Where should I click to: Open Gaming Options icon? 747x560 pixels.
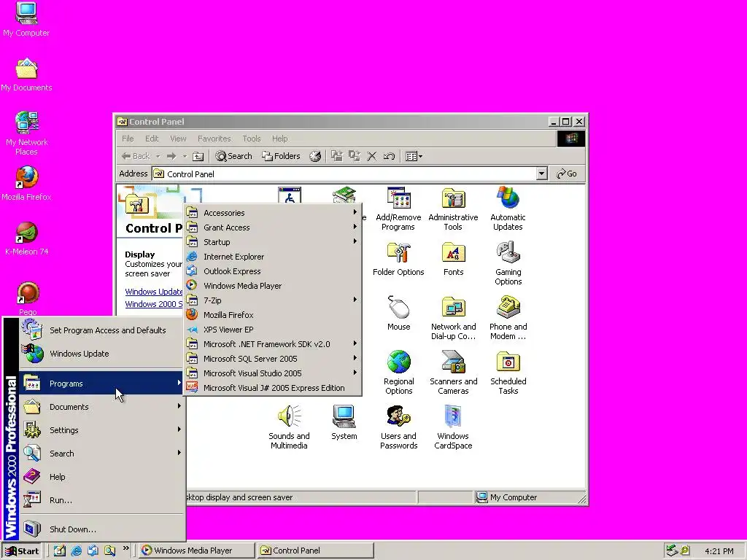tap(508, 263)
